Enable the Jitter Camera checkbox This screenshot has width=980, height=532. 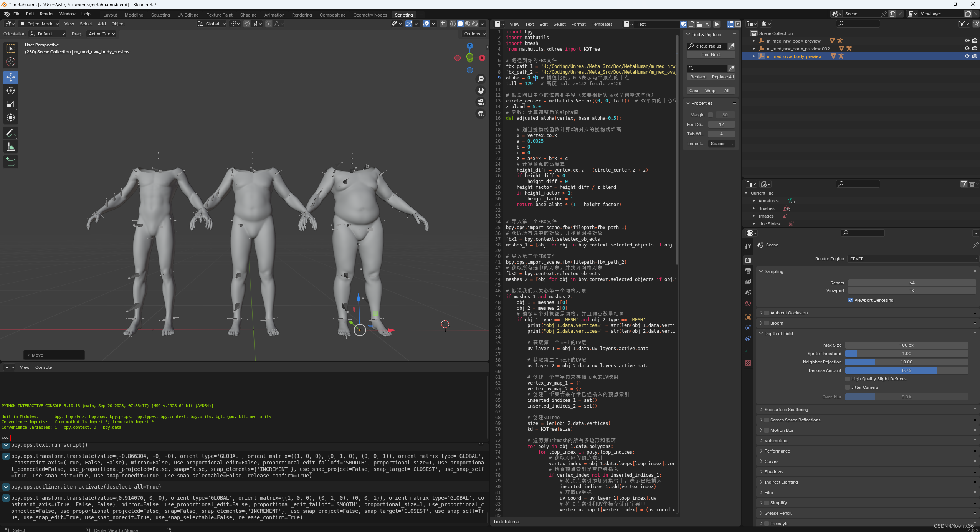tap(848, 387)
